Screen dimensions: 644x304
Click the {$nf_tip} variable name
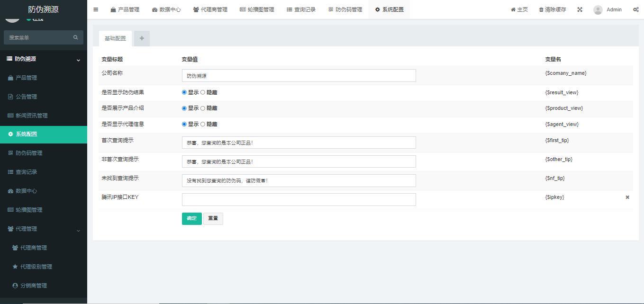point(554,178)
